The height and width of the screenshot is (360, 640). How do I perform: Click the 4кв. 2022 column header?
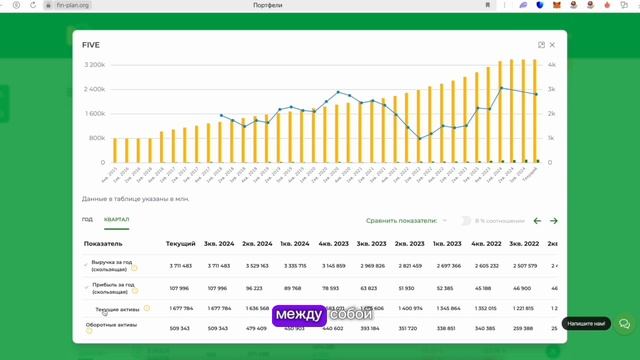tap(486, 244)
